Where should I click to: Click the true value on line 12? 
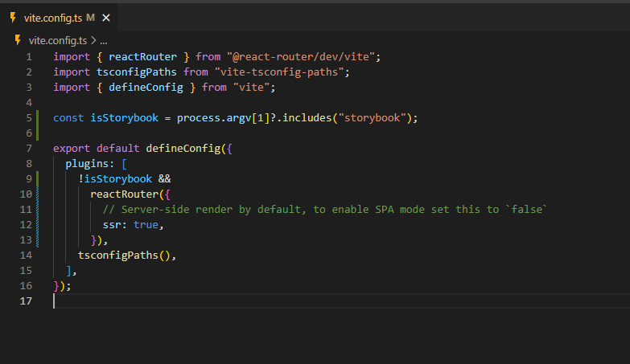(x=146, y=225)
